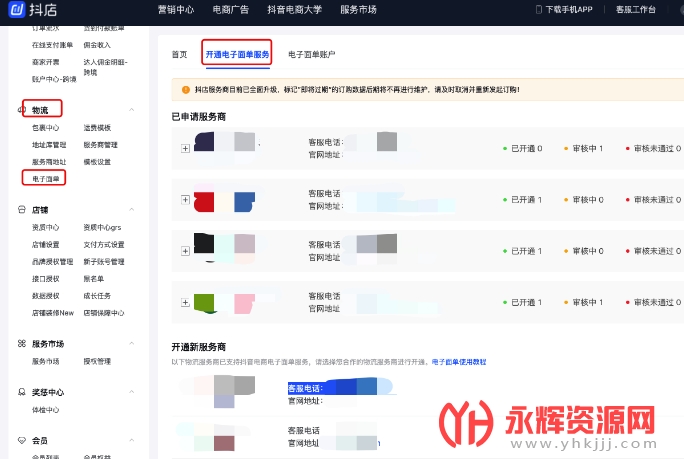This screenshot has width=684, height=459.
Task: Click the 物流 section heading
Action: pyautogui.click(x=40, y=110)
